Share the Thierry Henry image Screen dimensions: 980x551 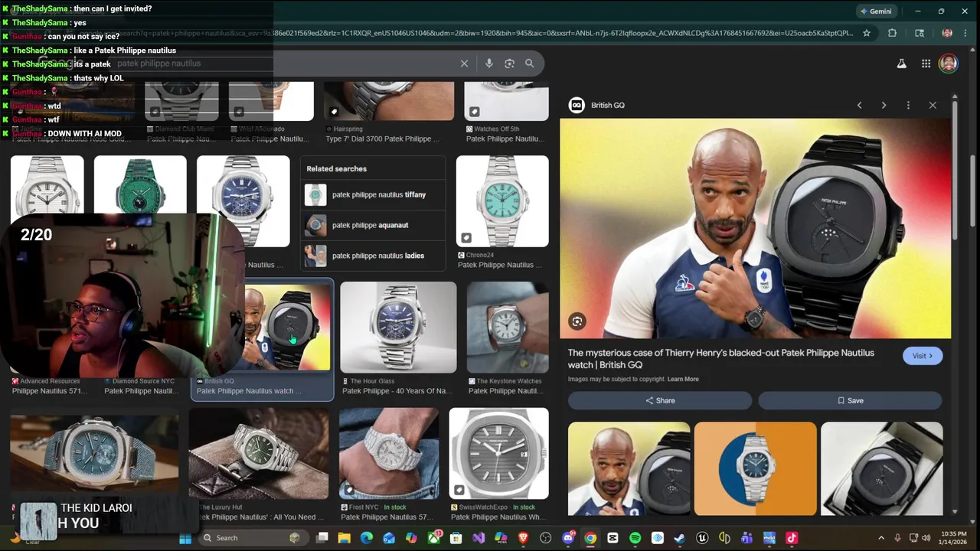[x=660, y=400]
